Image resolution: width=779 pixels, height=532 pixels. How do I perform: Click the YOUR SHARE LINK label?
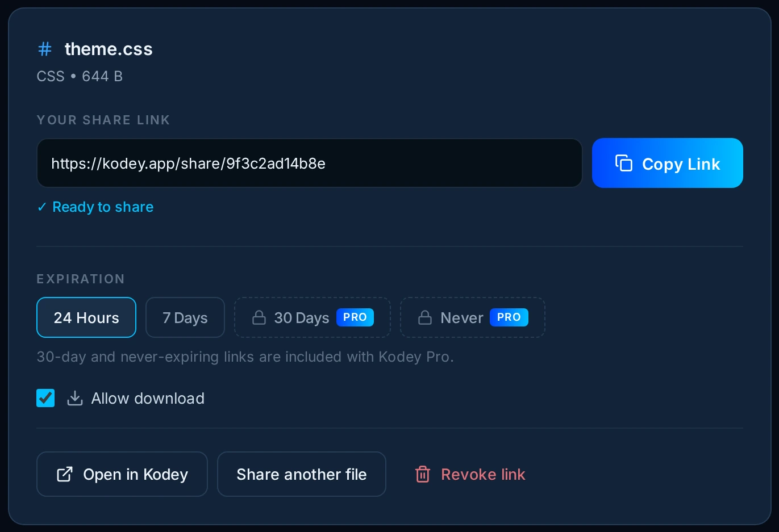(103, 120)
